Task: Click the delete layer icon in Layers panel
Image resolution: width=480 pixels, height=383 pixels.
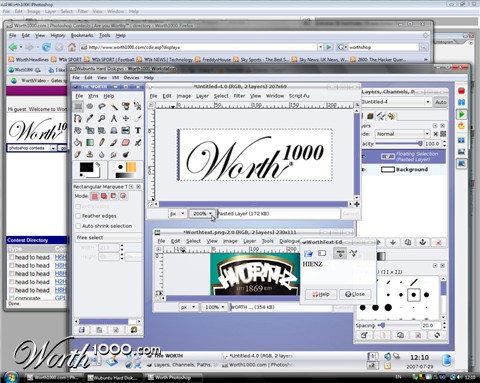Action: 438,242
